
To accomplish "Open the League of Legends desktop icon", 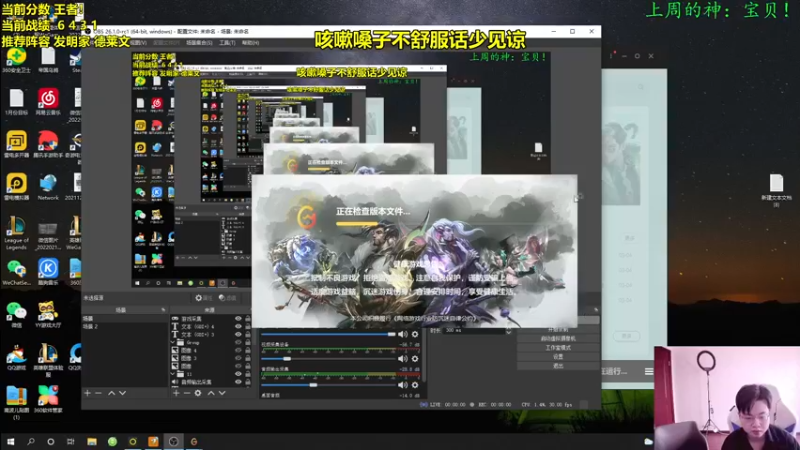I will click(x=16, y=232).
